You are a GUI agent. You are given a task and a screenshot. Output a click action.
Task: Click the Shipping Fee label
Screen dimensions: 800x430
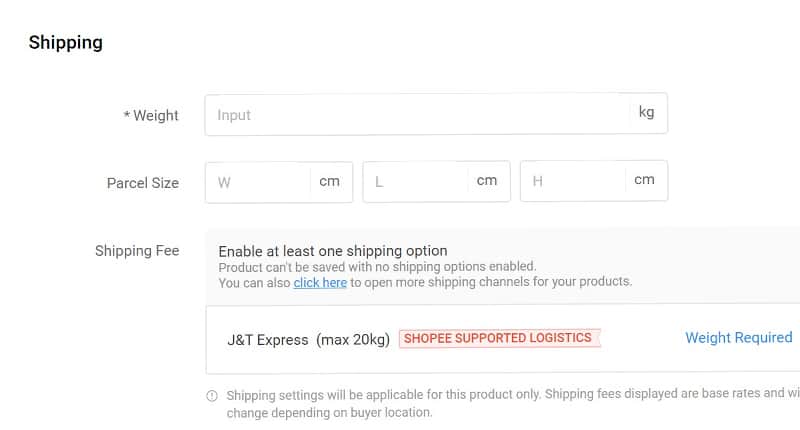click(137, 251)
